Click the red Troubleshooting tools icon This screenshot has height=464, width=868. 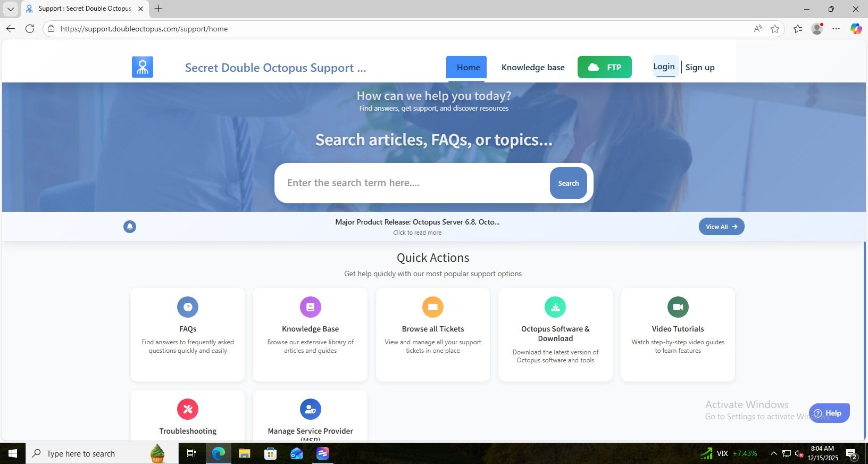188,409
